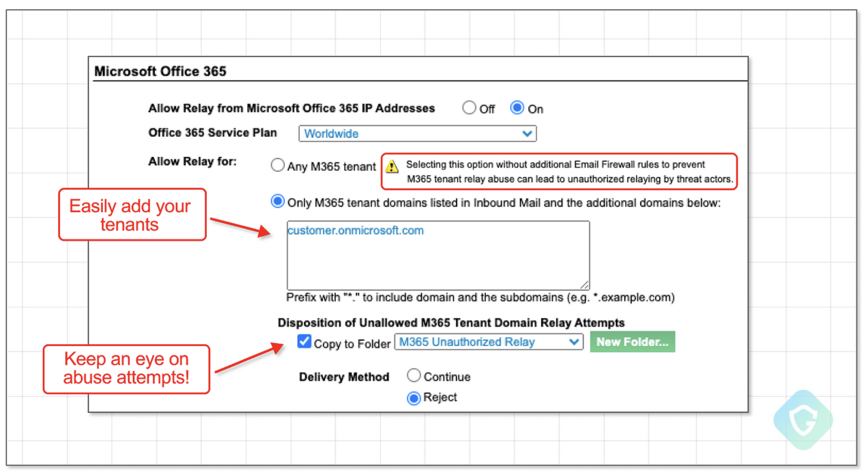This screenshot has height=476, width=868.
Task: Click the textarea resize handle corner
Action: coord(585,285)
